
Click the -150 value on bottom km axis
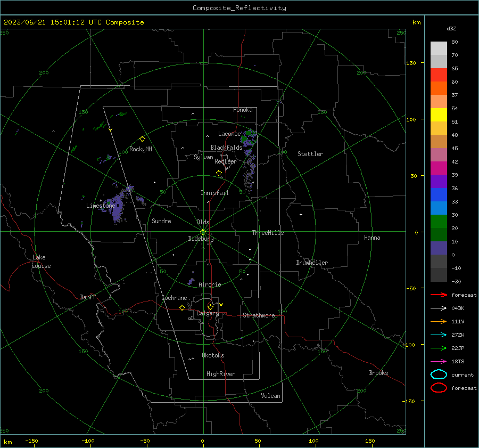click(x=31, y=441)
